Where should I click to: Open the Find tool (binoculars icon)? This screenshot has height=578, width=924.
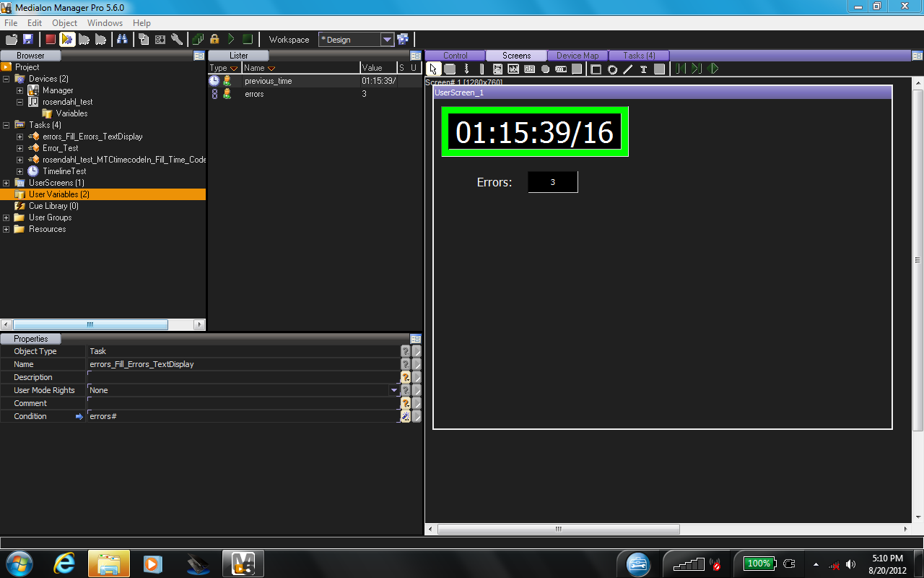(121, 39)
